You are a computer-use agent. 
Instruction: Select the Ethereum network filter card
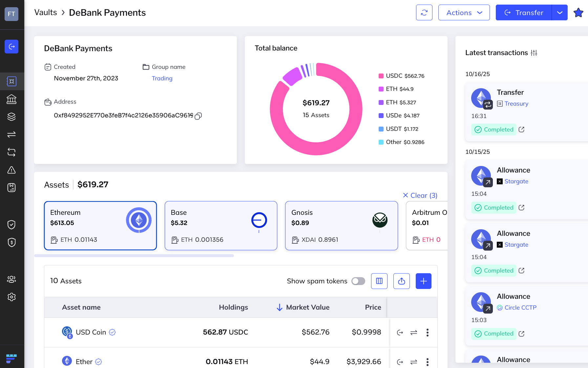pyautogui.click(x=100, y=226)
